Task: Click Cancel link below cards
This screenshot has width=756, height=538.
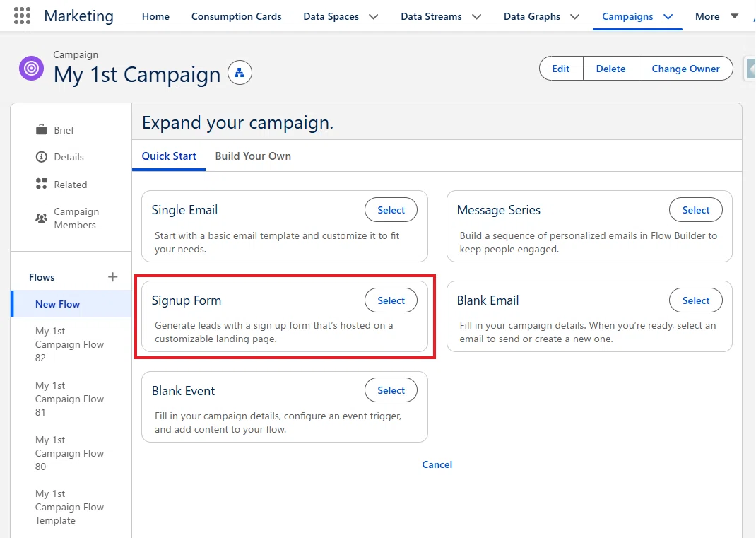Action: [x=437, y=464]
